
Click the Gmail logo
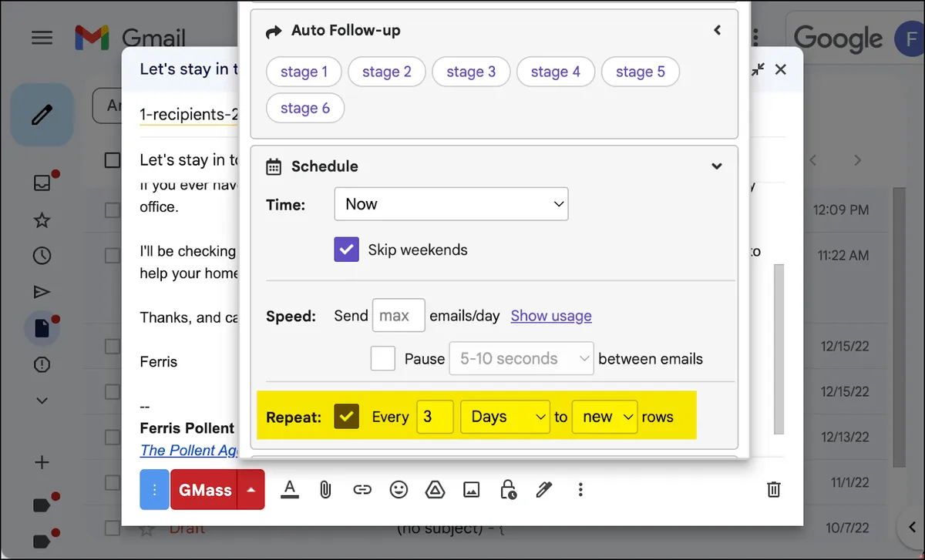130,38
